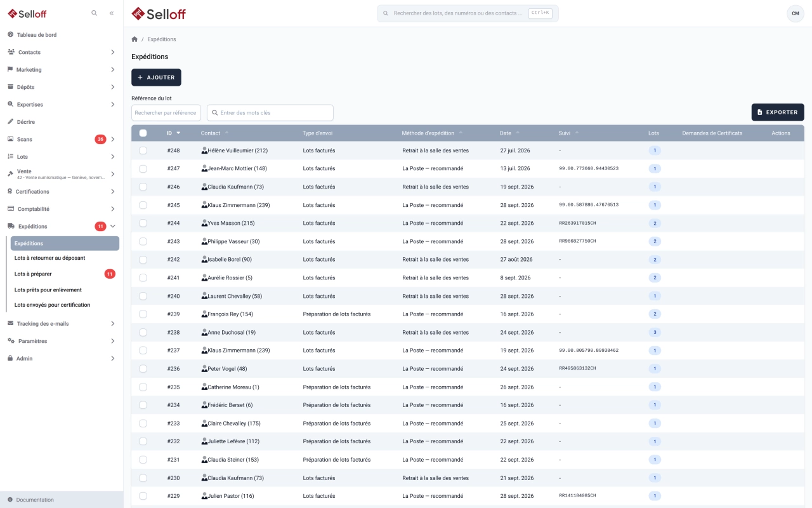Check the box for shipment #248
This screenshot has width=812, height=508.
coord(143,150)
